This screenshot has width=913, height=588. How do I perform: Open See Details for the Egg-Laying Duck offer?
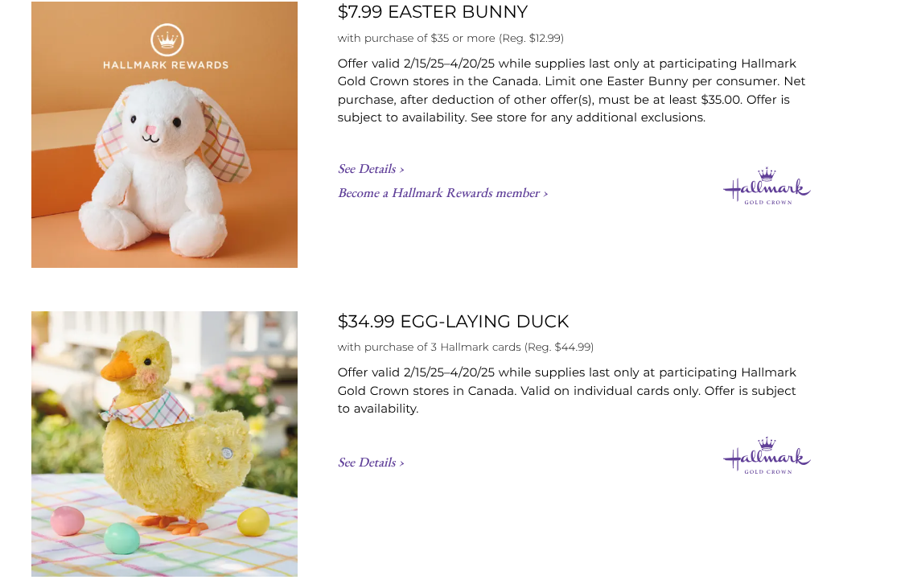[x=371, y=463]
